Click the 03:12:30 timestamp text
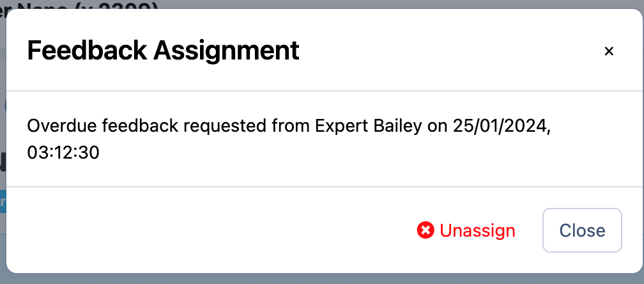The width and height of the screenshot is (644, 284). coord(63,154)
